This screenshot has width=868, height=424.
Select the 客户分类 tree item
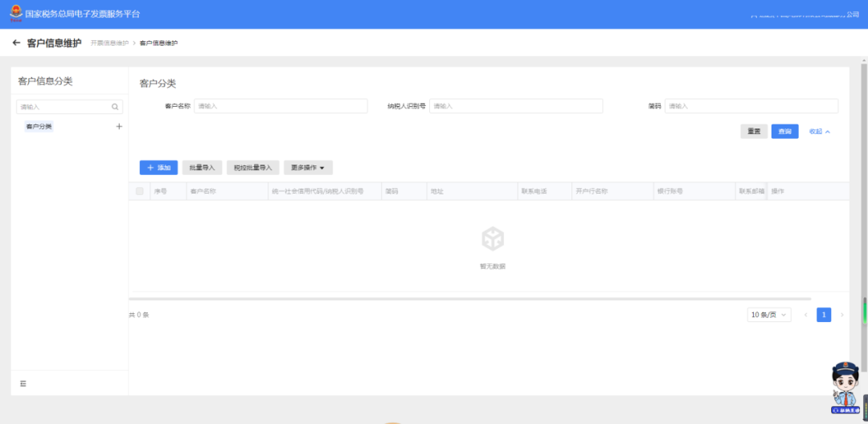tap(39, 127)
